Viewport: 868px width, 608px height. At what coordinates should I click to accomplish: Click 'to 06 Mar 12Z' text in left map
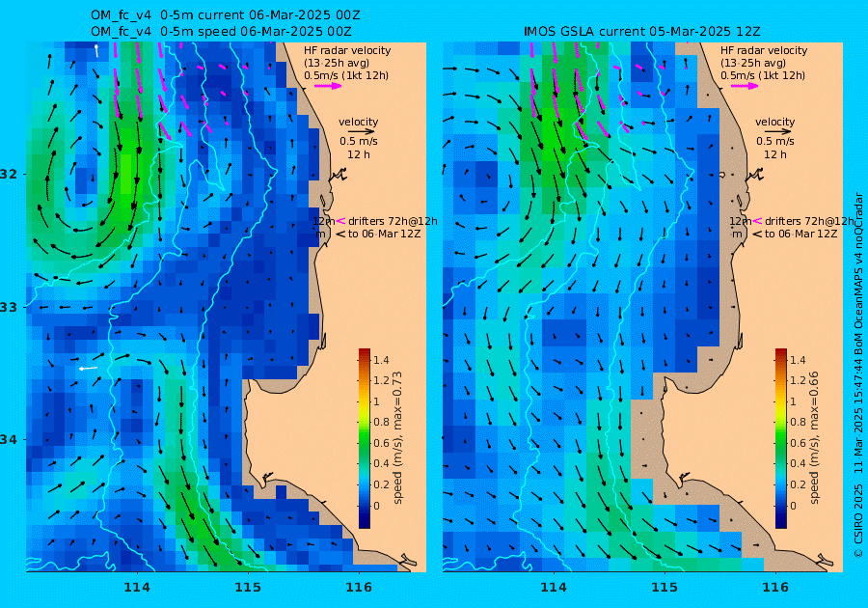tap(384, 235)
